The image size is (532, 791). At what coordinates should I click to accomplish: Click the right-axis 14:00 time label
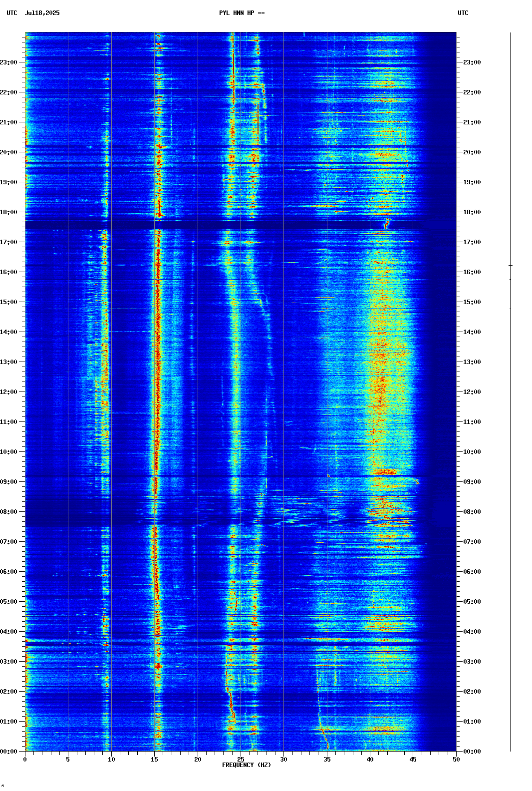(x=472, y=332)
